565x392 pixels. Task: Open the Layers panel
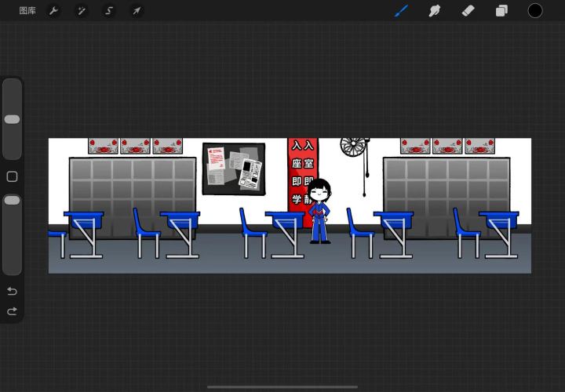(501, 11)
